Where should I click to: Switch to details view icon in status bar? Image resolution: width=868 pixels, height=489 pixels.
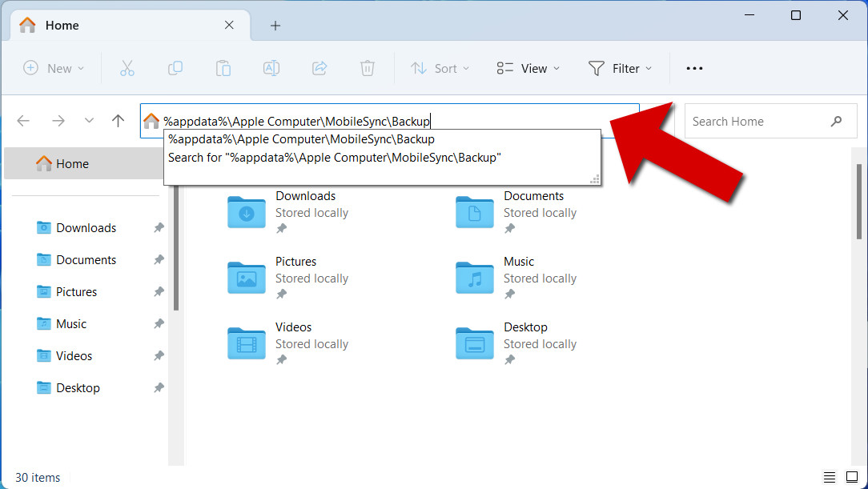tap(829, 477)
